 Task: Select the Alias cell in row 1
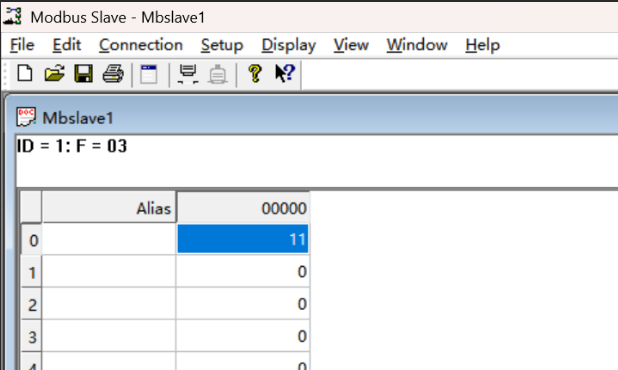click(109, 271)
